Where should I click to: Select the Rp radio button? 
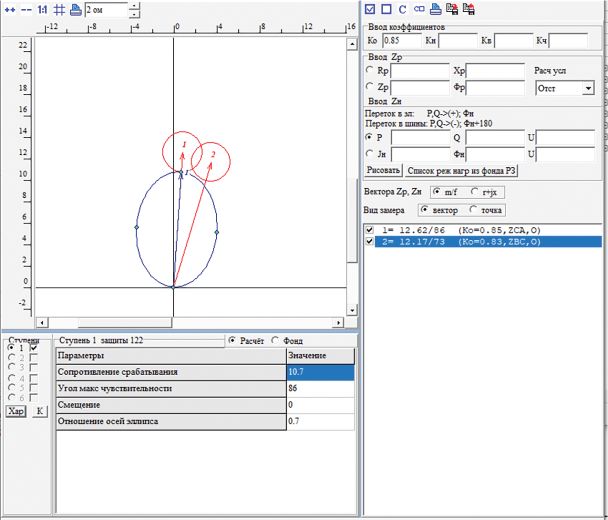(369, 70)
